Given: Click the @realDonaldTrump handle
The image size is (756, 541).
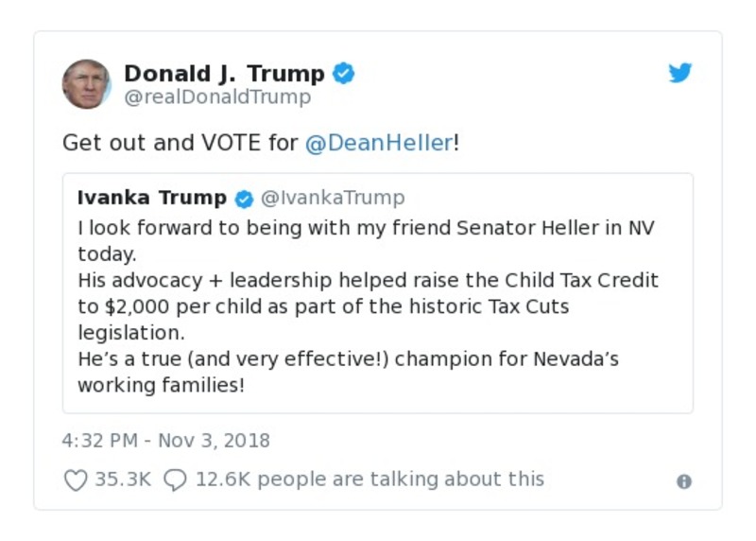Looking at the screenshot, I should point(217,97).
